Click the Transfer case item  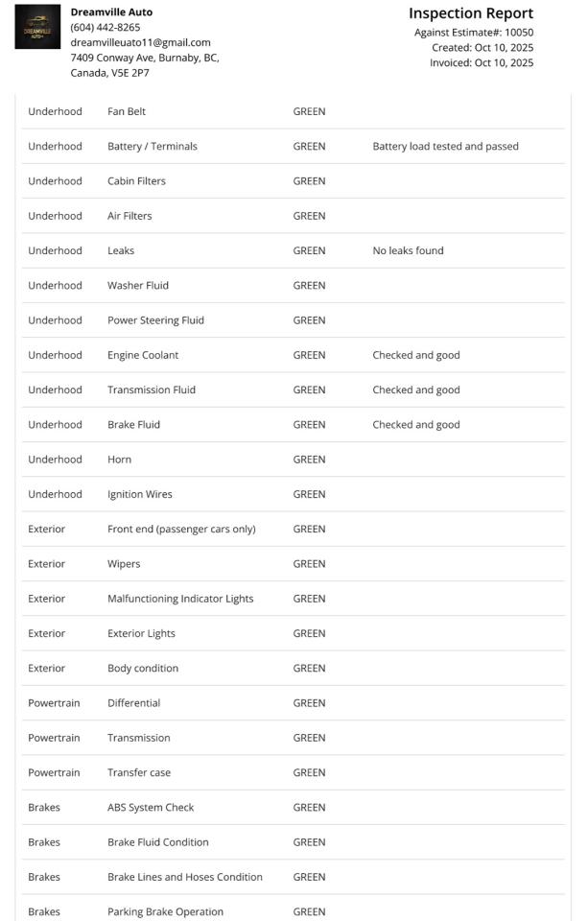point(139,772)
